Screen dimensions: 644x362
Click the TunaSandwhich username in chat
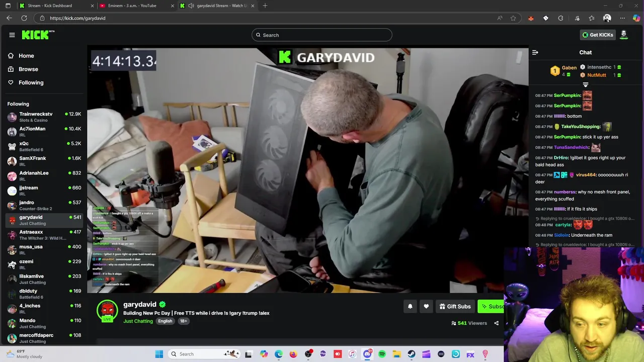[x=571, y=147]
